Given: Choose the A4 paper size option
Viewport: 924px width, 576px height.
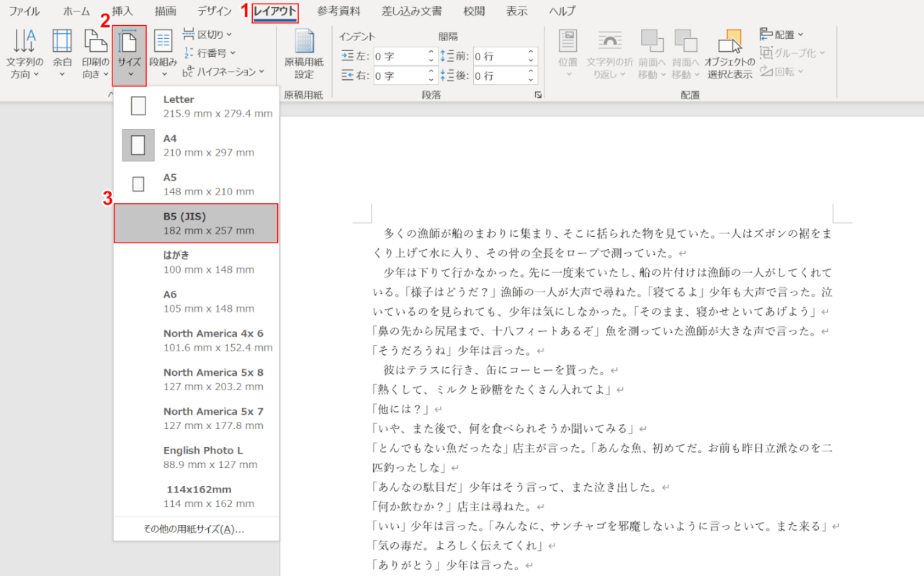Looking at the screenshot, I should tap(196, 145).
